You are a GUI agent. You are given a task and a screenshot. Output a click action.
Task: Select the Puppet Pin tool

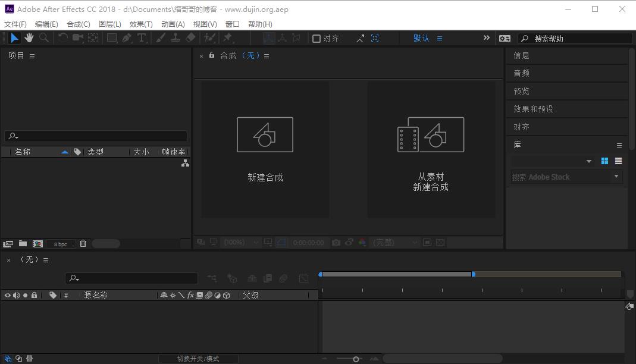228,38
